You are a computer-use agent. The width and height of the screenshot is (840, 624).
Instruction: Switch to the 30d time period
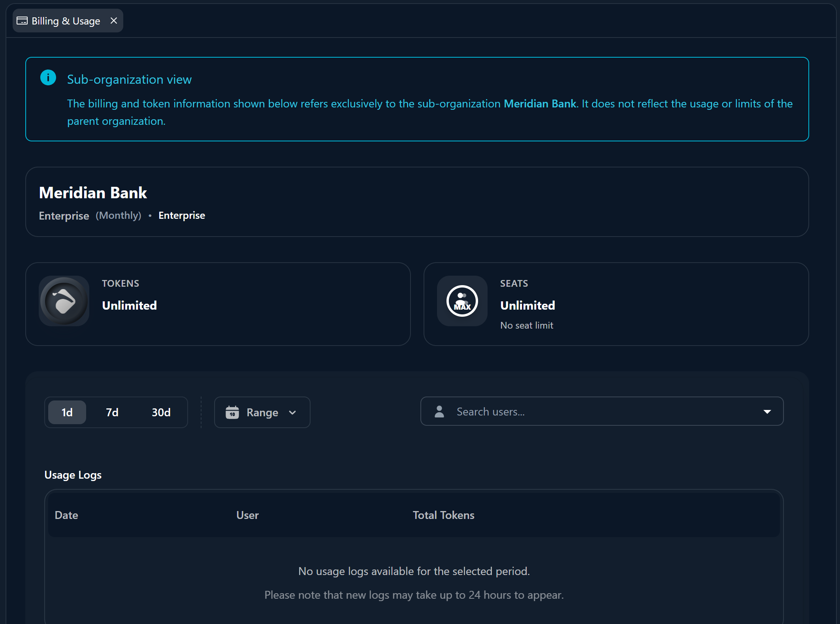(161, 412)
